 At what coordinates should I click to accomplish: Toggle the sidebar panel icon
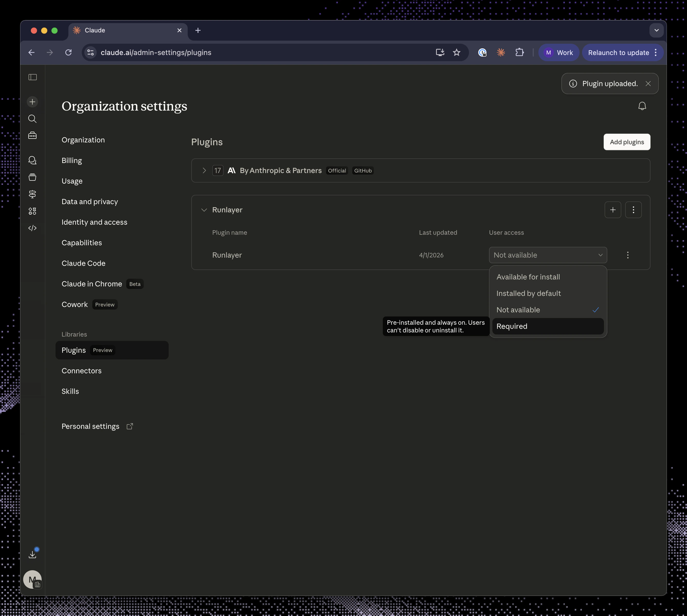pos(32,77)
